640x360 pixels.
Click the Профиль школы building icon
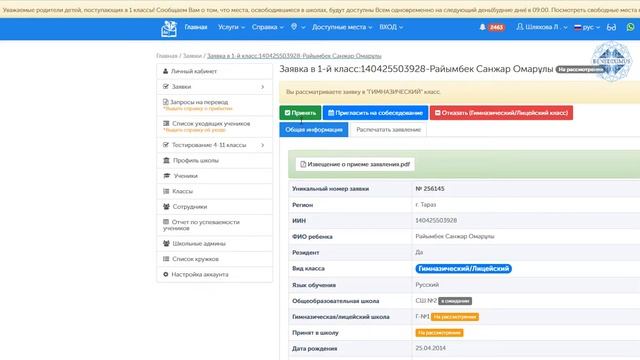point(166,160)
